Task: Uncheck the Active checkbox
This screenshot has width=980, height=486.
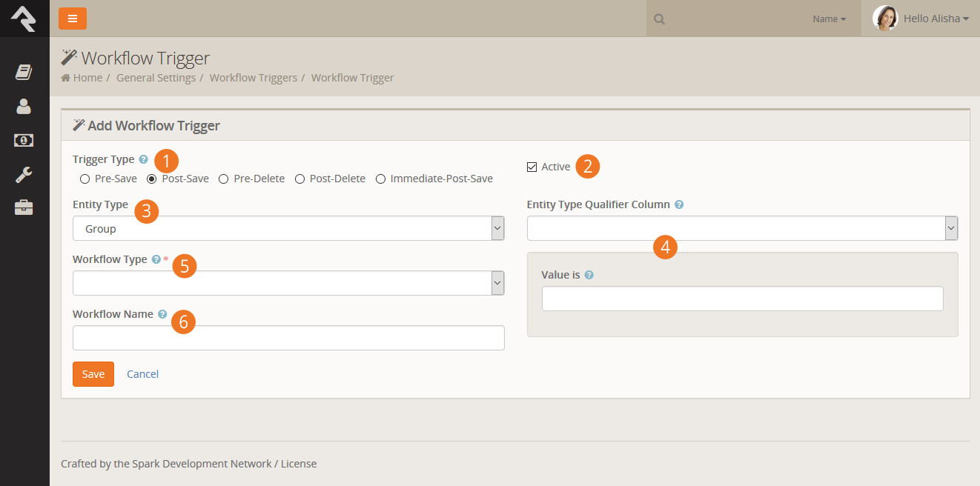Action: pyautogui.click(x=532, y=167)
